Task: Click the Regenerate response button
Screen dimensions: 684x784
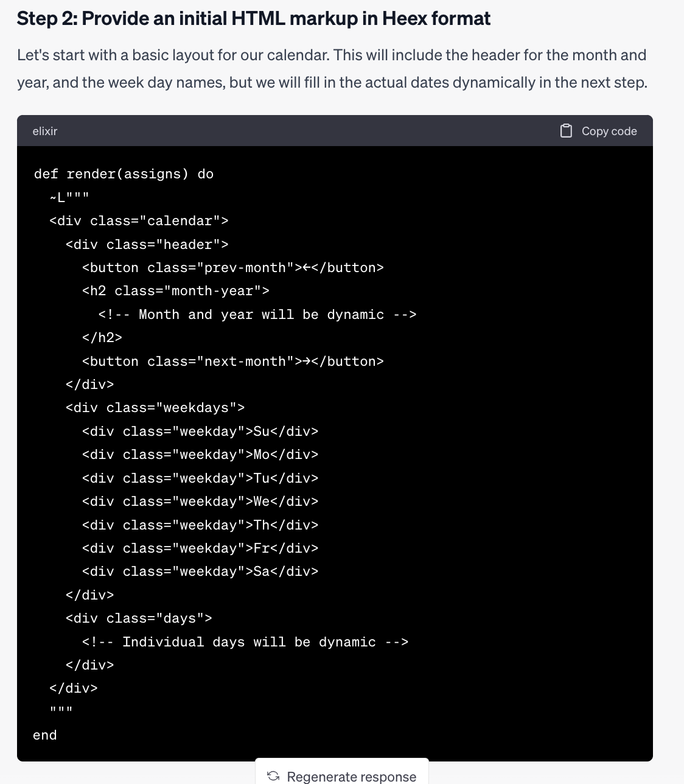Action: coord(343,776)
